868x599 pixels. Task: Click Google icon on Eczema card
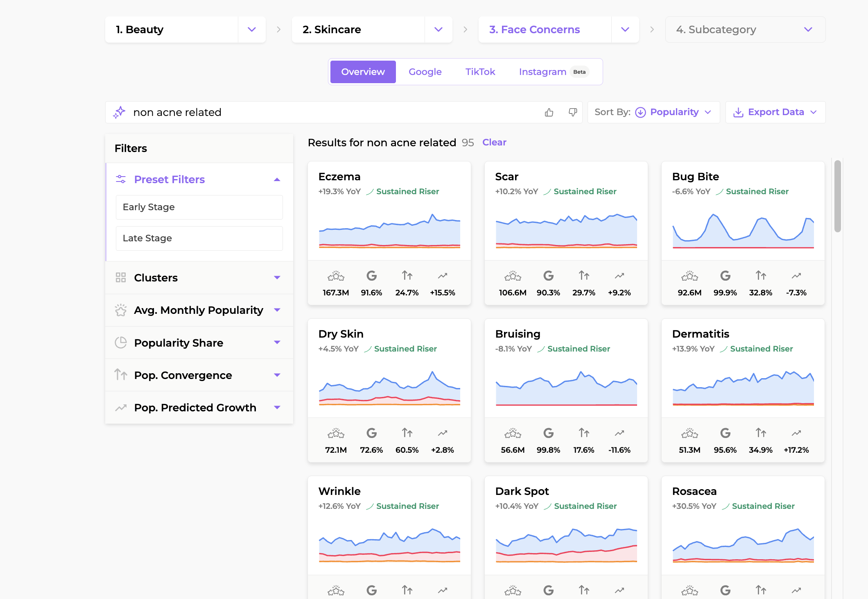click(371, 276)
